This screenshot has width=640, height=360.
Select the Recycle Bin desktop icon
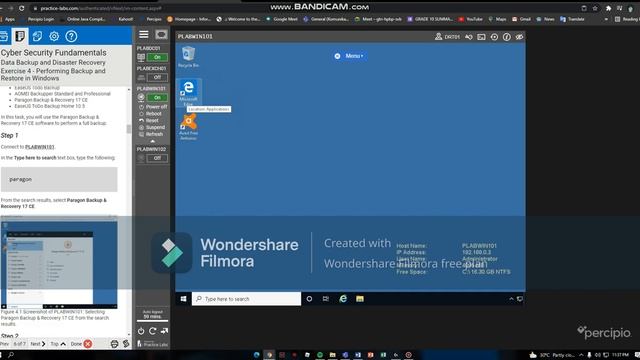click(188, 57)
